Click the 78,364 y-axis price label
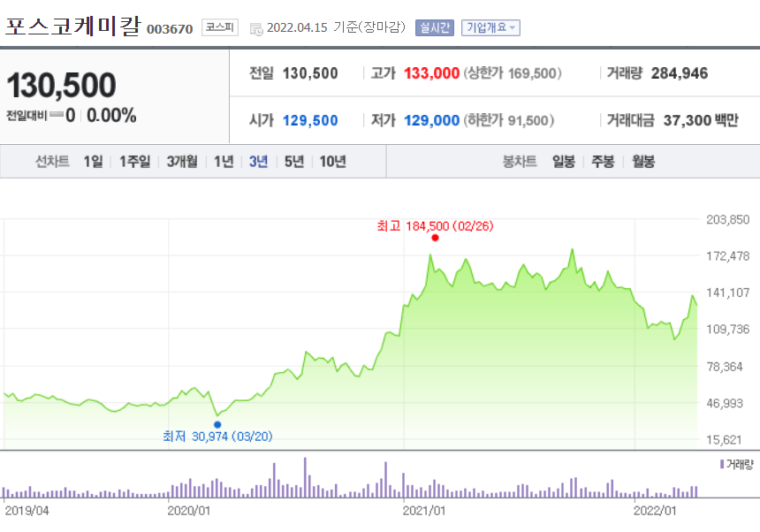The height and width of the screenshot is (532, 760). [725, 367]
